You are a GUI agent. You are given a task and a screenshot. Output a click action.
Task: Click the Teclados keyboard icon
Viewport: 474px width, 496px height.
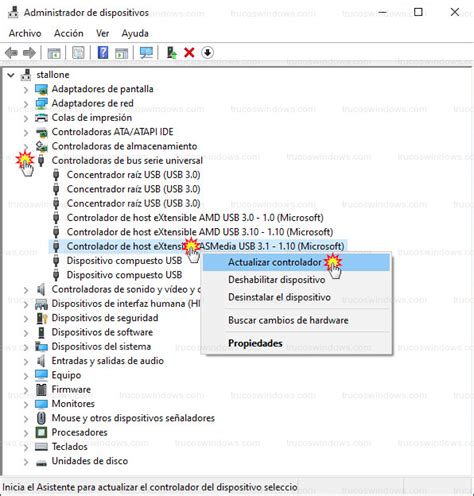coord(41,447)
